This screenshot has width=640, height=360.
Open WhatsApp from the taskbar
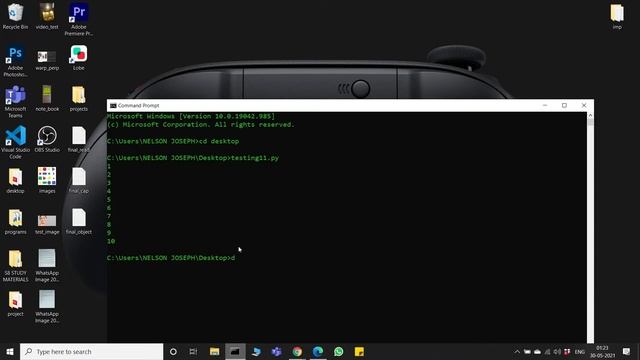(338, 351)
